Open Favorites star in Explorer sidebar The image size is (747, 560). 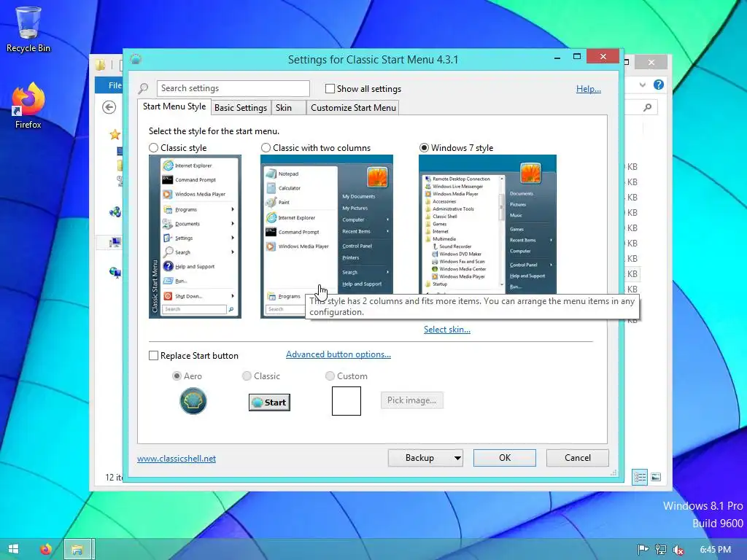pos(115,135)
